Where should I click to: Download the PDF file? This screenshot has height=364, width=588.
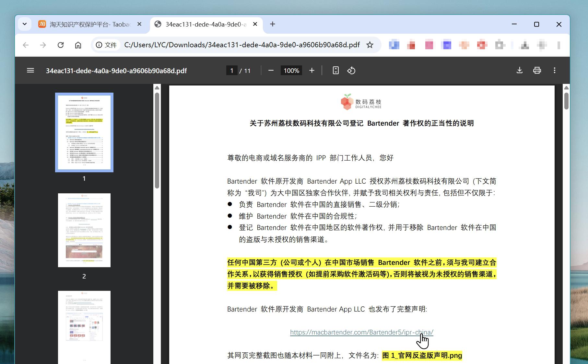[520, 71]
